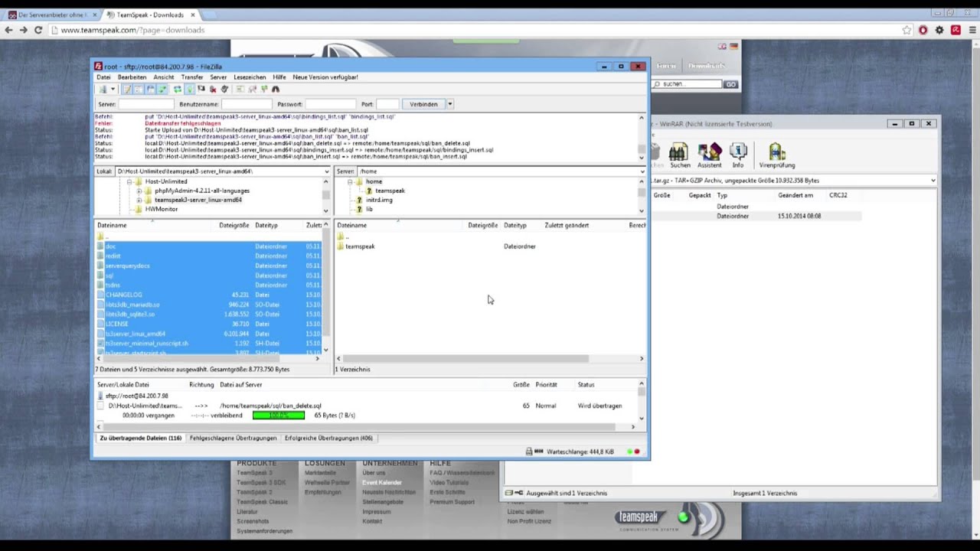Image resolution: width=980 pixels, height=551 pixels.
Task: Sort WinRAR list by 'Geändert am' column
Action: tap(795, 195)
